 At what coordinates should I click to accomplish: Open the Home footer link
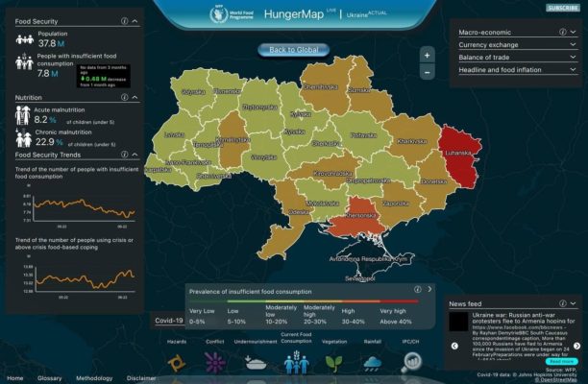(x=15, y=378)
